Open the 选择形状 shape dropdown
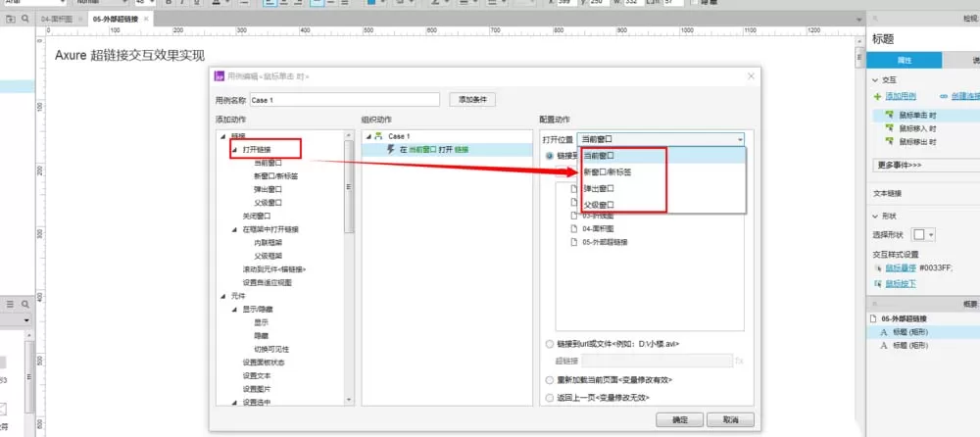The height and width of the screenshot is (437, 980). coord(923,235)
